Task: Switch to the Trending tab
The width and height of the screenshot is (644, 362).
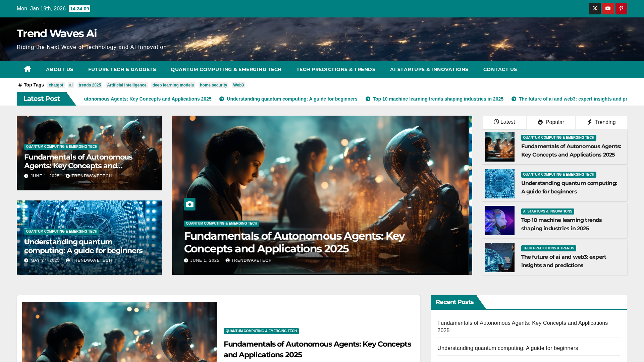Action: 601,122
